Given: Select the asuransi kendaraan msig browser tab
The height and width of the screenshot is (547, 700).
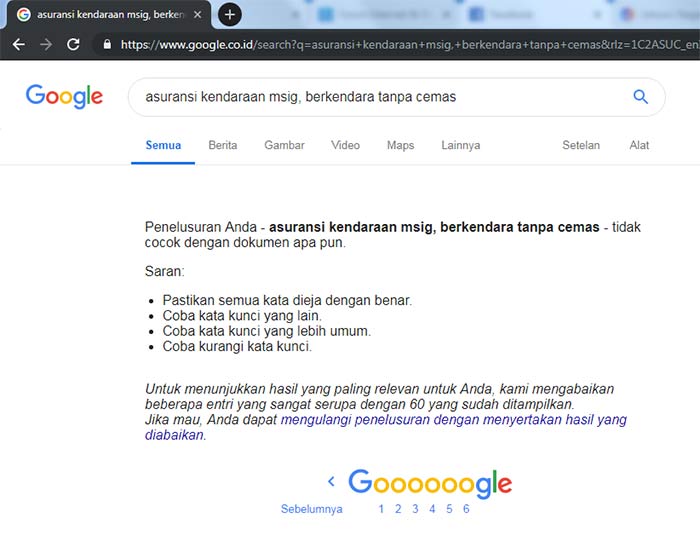Looking at the screenshot, I should pos(108,15).
